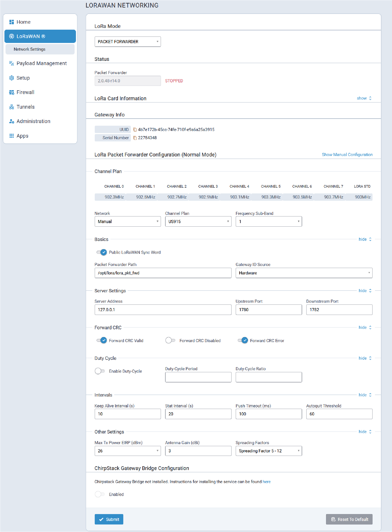Click the Payload Management icon
Viewport: 392px width, 532px height.
tap(11, 63)
